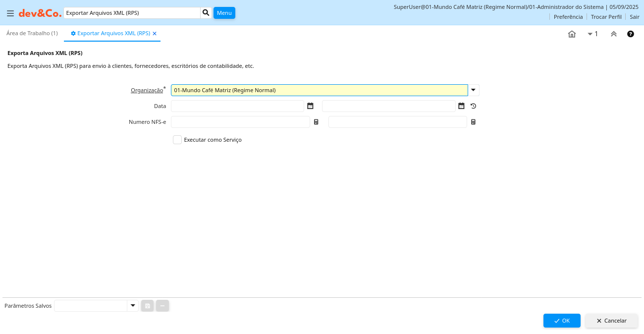This screenshot has width=644, height=334.
Task: Click the Cancelar button
Action: pos(611,321)
